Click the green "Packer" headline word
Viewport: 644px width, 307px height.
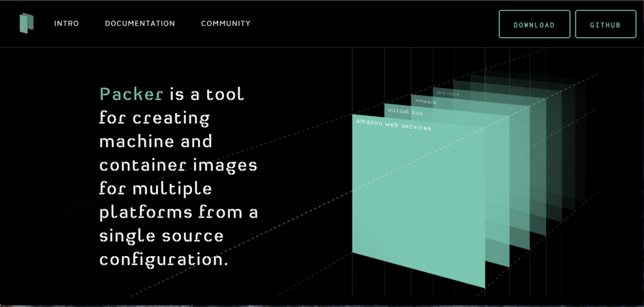click(131, 94)
